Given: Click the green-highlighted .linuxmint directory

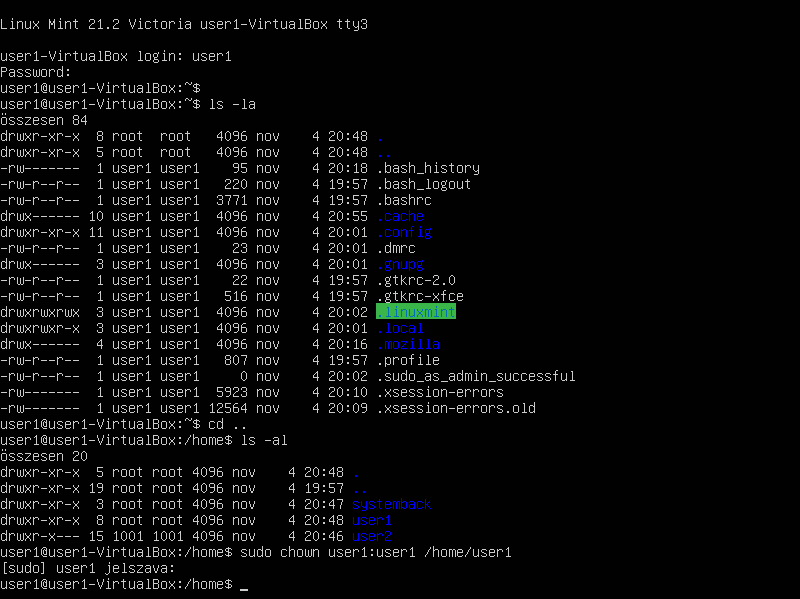Looking at the screenshot, I should tap(416, 312).
